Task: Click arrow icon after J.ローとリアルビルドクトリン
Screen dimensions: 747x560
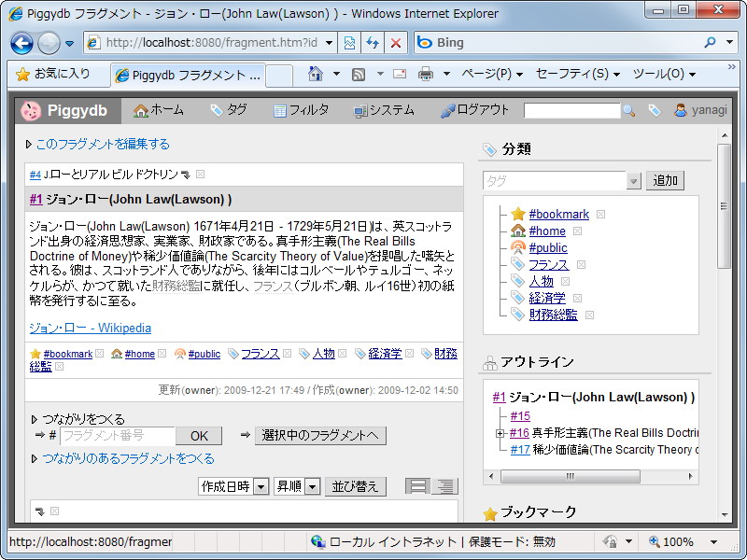Action: (186, 175)
